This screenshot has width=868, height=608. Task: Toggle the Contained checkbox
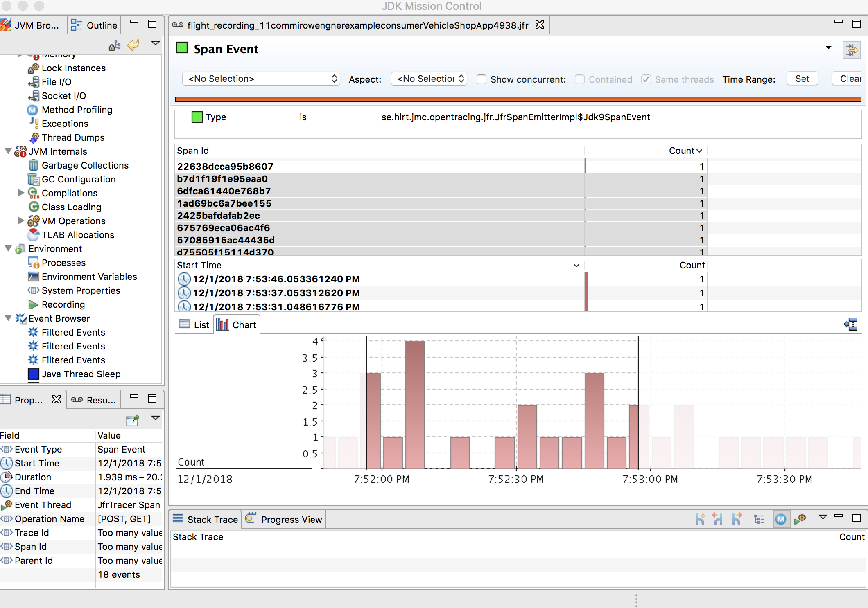pyautogui.click(x=580, y=79)
